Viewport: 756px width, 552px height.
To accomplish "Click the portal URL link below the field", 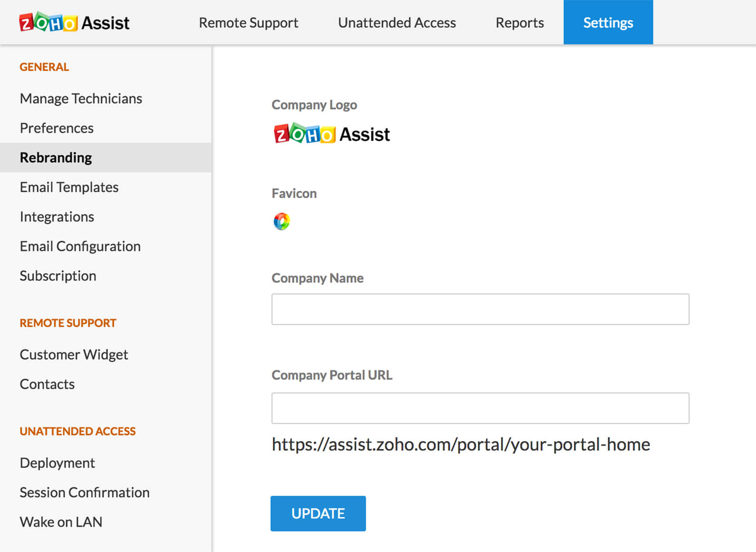I will click(460, 444).
